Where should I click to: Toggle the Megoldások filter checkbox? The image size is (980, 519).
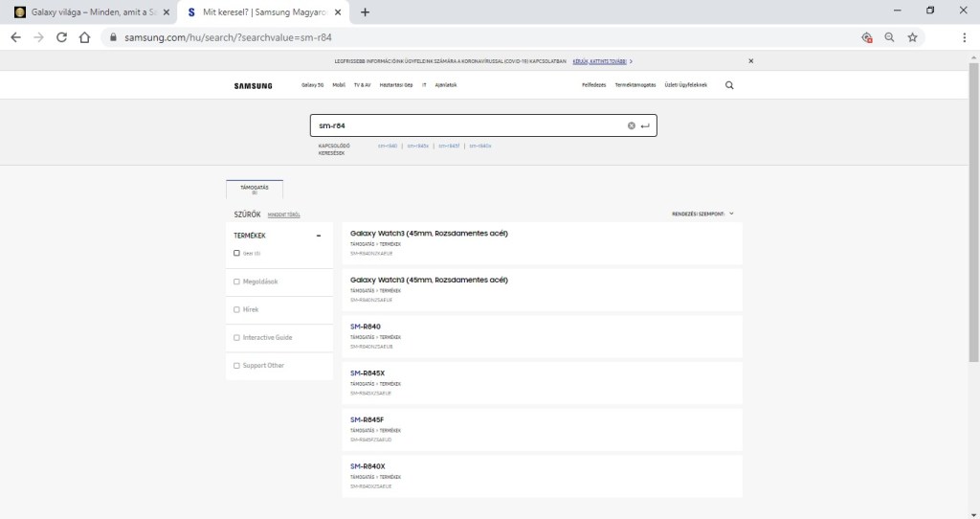[237, 282]
